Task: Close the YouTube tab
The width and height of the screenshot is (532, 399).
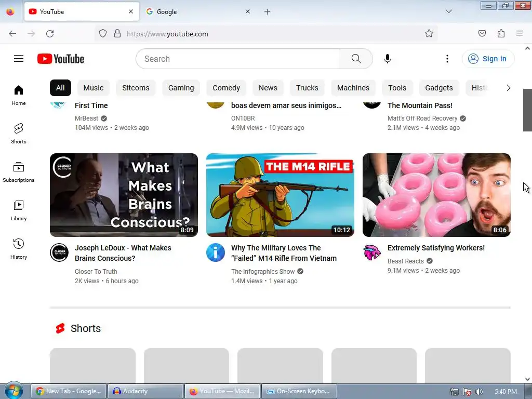Action: (131, 11)
